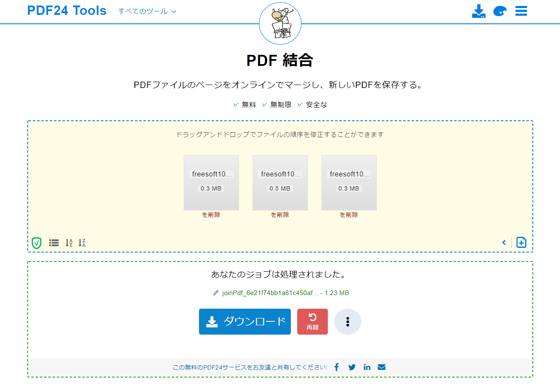
Task: Share via the email envelope icon
Action: pos(381,366)
